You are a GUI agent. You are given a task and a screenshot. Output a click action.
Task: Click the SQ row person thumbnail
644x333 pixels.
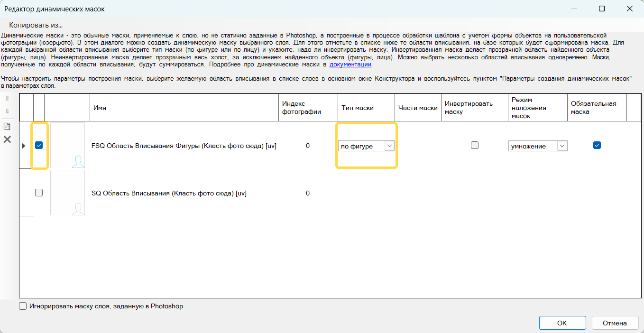tap(68, 193)
